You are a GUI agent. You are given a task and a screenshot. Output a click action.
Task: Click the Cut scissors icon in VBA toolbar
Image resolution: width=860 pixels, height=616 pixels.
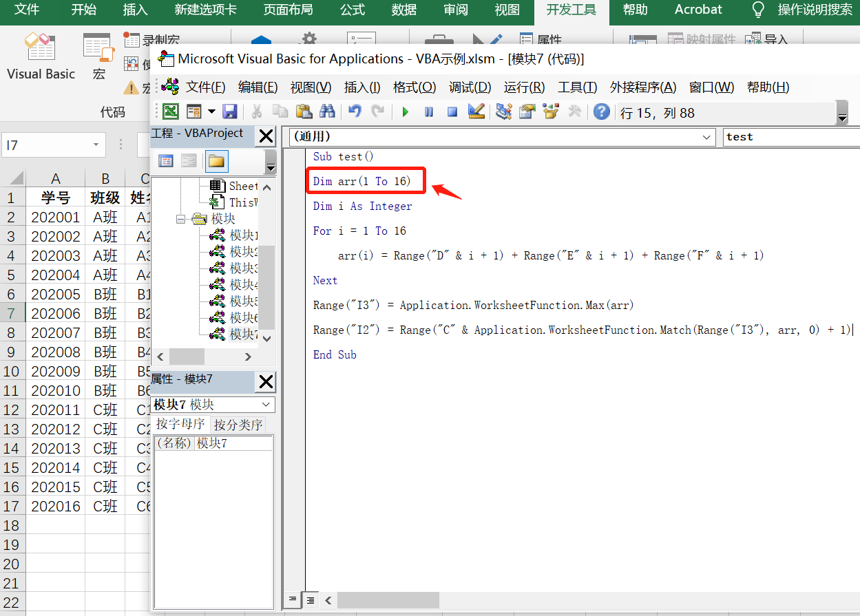pos(257,111)
